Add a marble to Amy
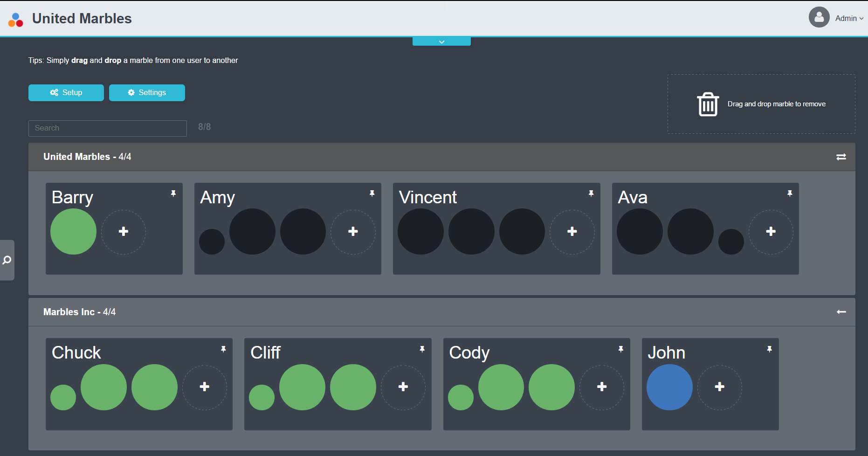Viewport: 868px width, 456px height. 353,232
